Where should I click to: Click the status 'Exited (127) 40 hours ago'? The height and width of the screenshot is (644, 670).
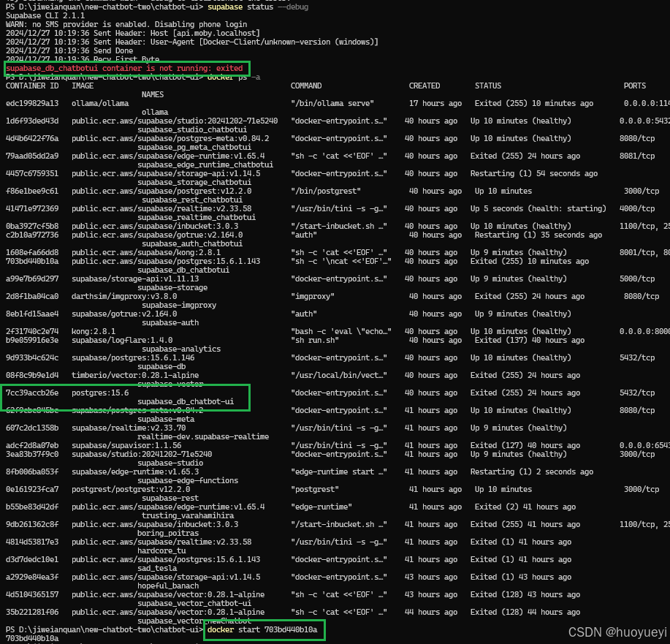point(525,445)
